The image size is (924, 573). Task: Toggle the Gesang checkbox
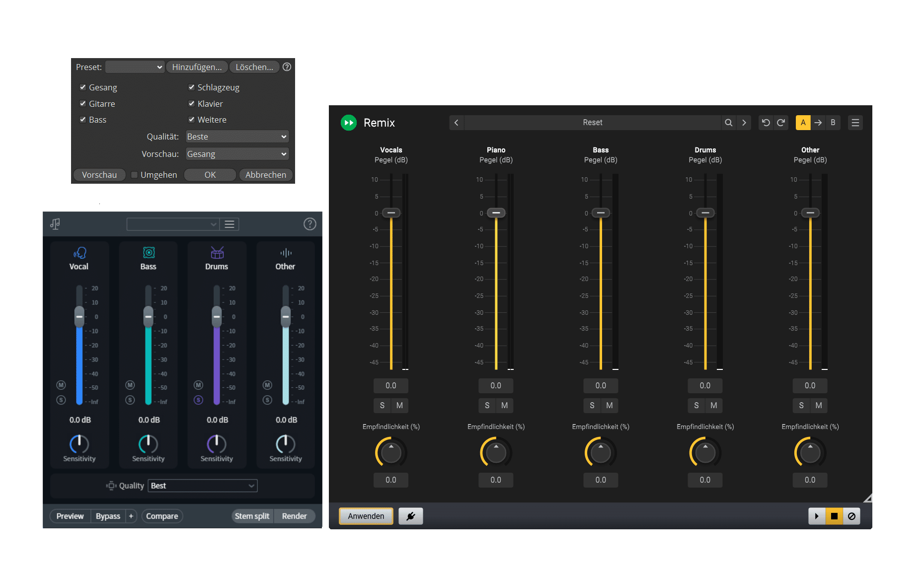(83, 87)
